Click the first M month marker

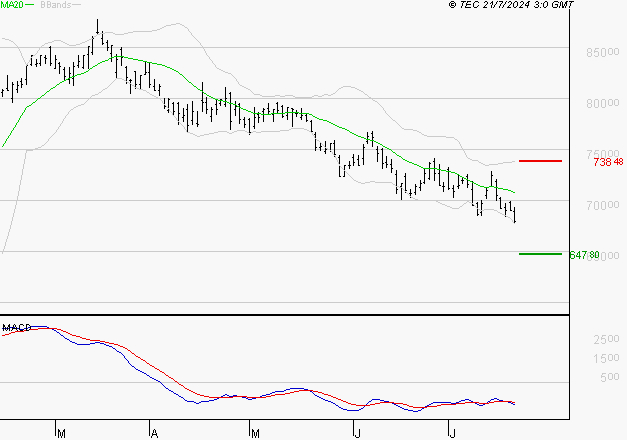tap(61, 433)
